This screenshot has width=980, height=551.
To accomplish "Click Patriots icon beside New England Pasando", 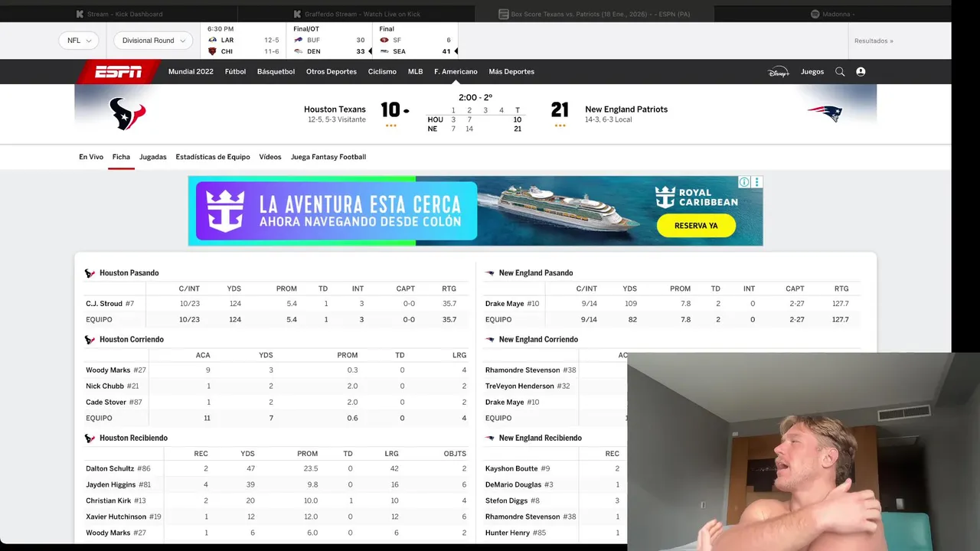I will [489, 273].
